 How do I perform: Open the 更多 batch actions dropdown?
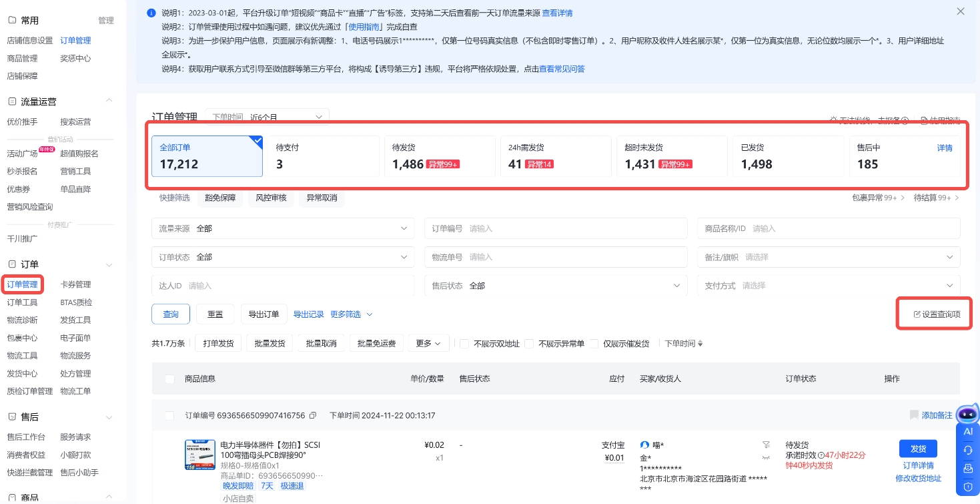428,344
